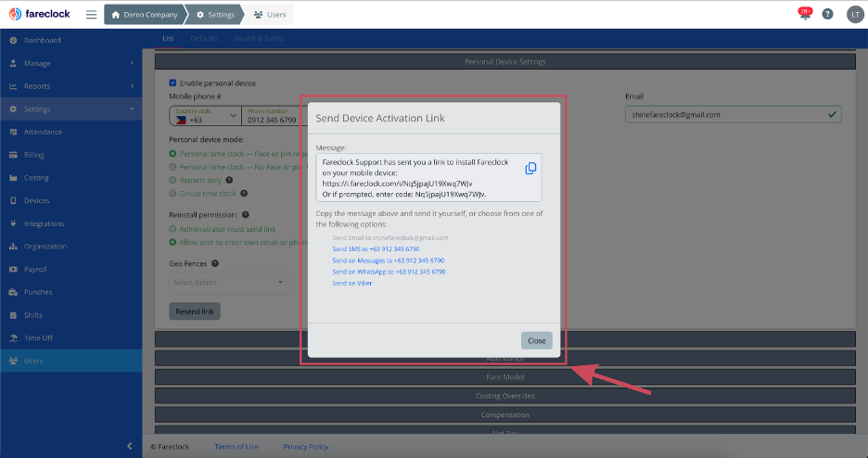Go to Users breadcrumb
This screenshot has width=868, height=458.
[x=270, y=15]
